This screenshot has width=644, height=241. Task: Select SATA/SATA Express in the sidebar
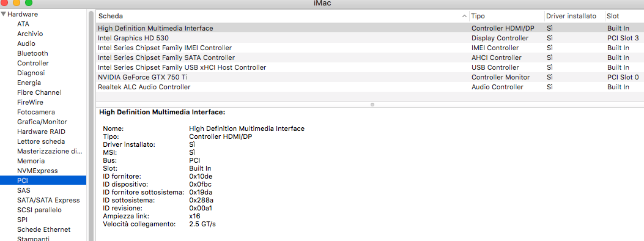click(x=48, y=201)
